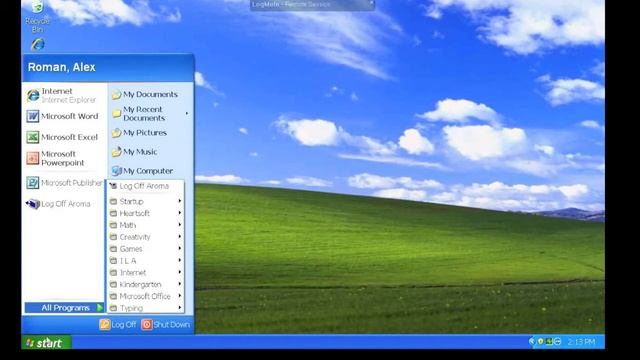Click the Microsoft Excel icon

[x=33, y=137]
